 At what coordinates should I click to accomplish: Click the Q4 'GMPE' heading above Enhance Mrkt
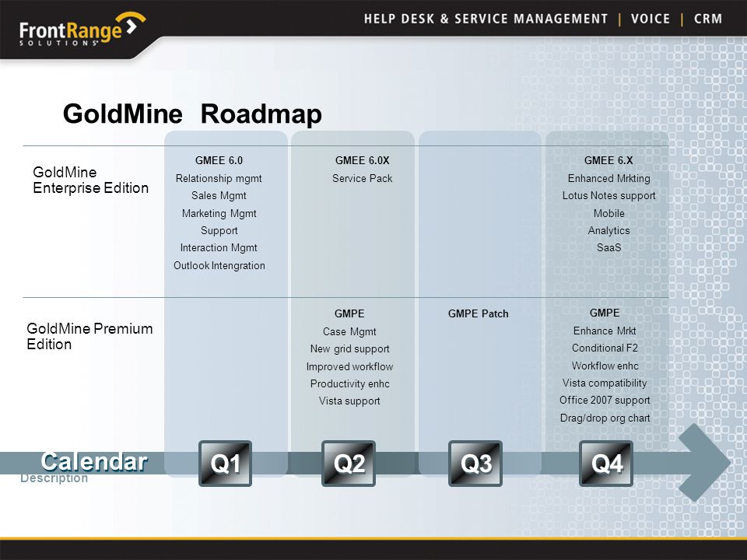click(x=605, y=313)
